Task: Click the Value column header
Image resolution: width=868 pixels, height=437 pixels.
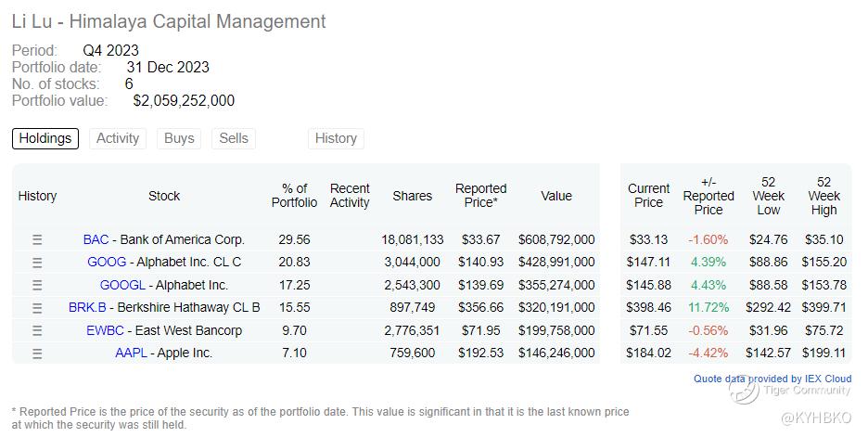Action: tap(556, 196)
